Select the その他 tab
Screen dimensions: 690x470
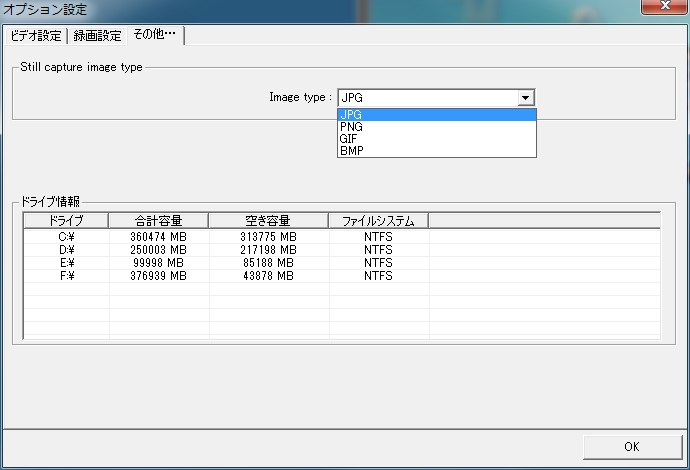tap(154, 35)
